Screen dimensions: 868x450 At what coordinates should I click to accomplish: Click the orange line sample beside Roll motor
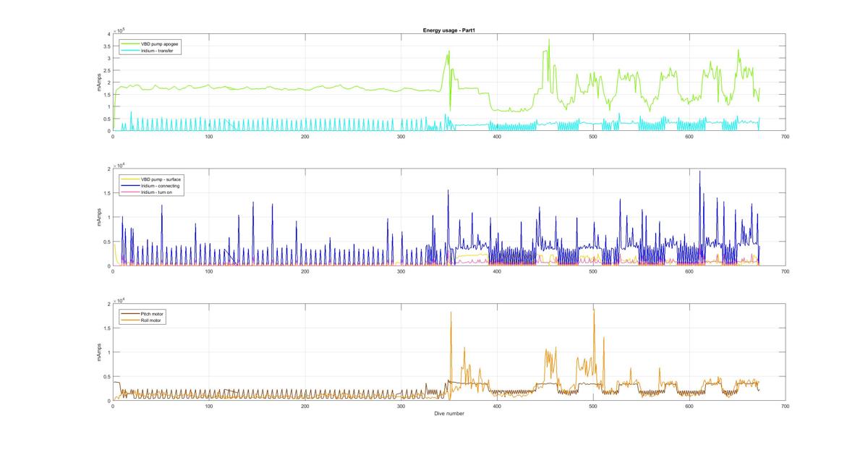pyautogui.click(x=130, y=320)
